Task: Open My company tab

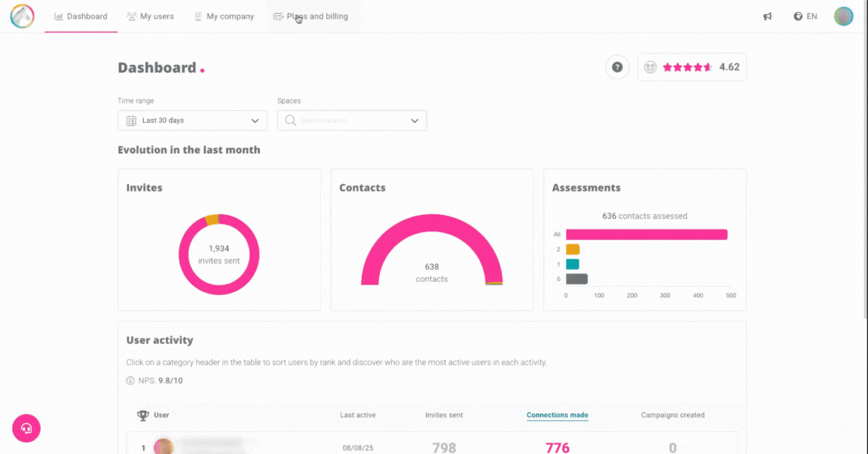Action: (x=224, y=17)
